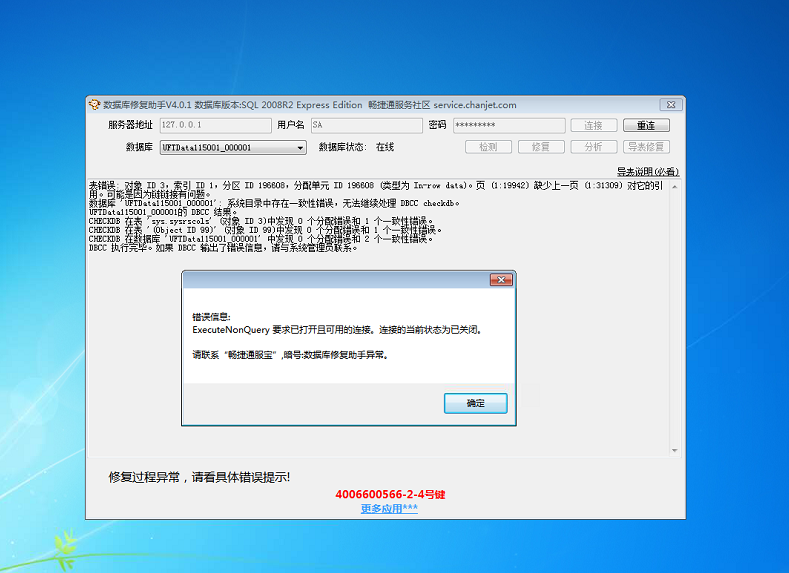Click the 数据库状态 在线 status text
Image resolution: width=789 pixels, height=573 pixels.
click(356, 147)
